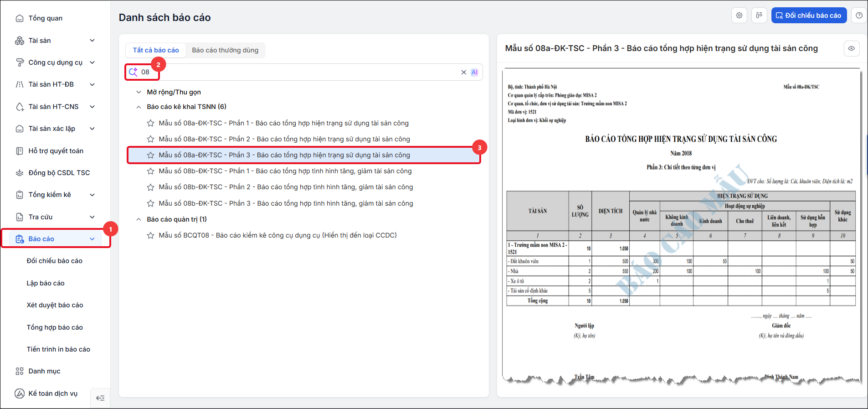Select BCQT08 kiểm kê công cụ report
868x409 pixels.
pos(277,235)
